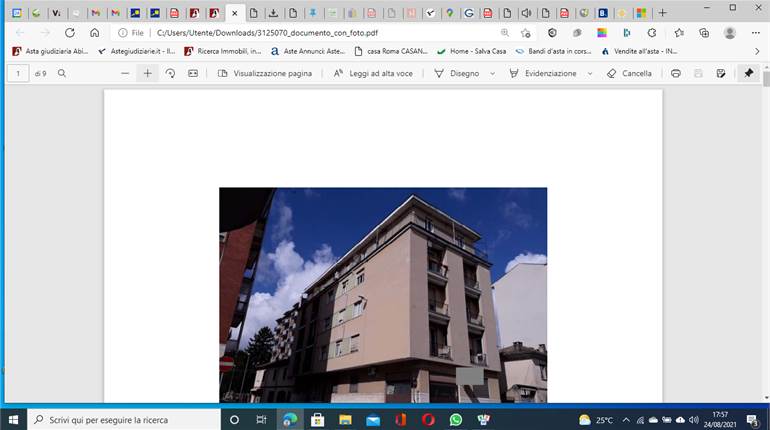Open the Windows Start menu
This screenshot has height=430, width=770.
[x=14, y=420]
